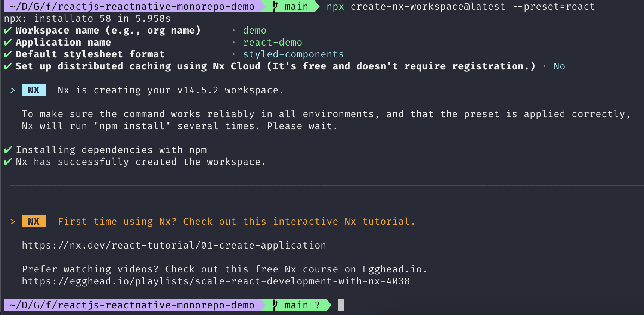Click the checkmark beside Installing dependencies
644x315 pixels.
[8, 150]
